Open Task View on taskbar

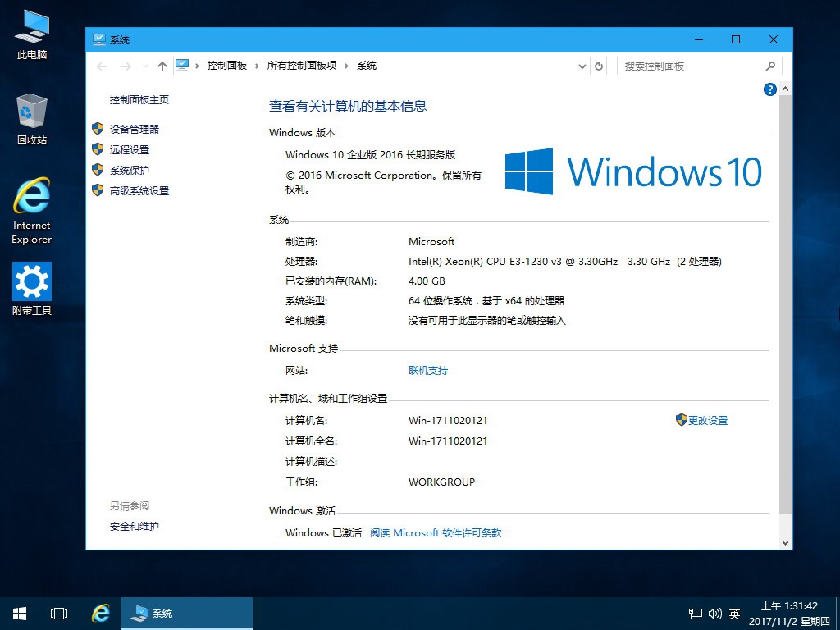(59, 614)
